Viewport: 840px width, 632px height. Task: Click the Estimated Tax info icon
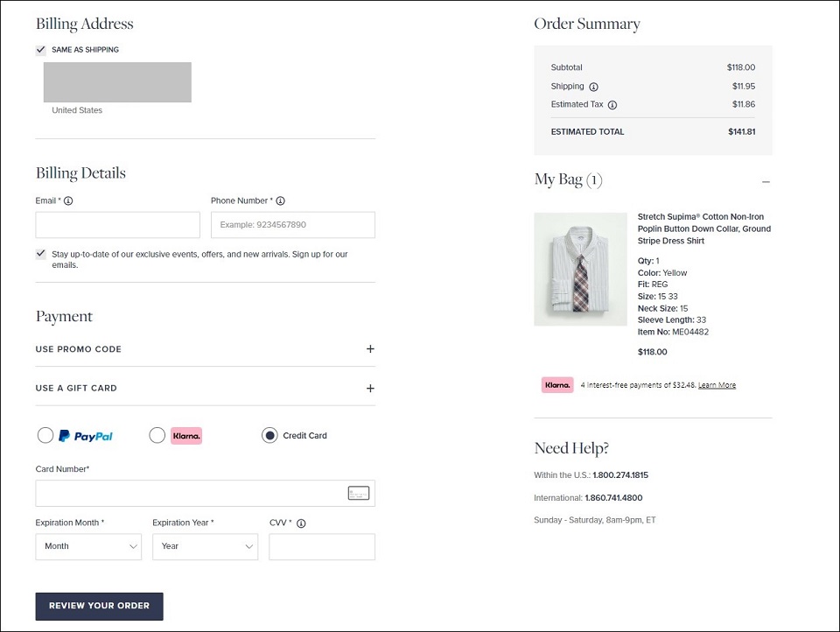pos(612,105)
